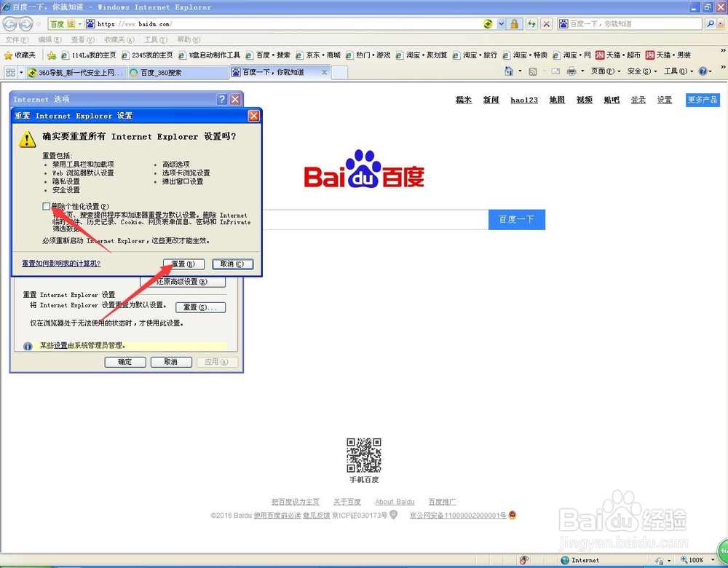Image resolution: width=728 pixels, height=568 pixels.
Task: Open the 京东·商城 bookmark
Action: pyautogui.click(x=318, y=55)
